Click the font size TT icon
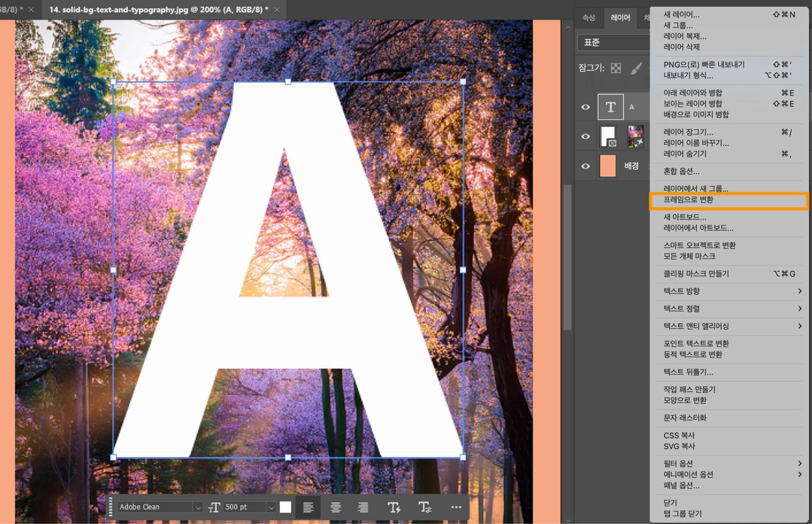Viewport: 812px width, 524px height. (x=214, y=507)
